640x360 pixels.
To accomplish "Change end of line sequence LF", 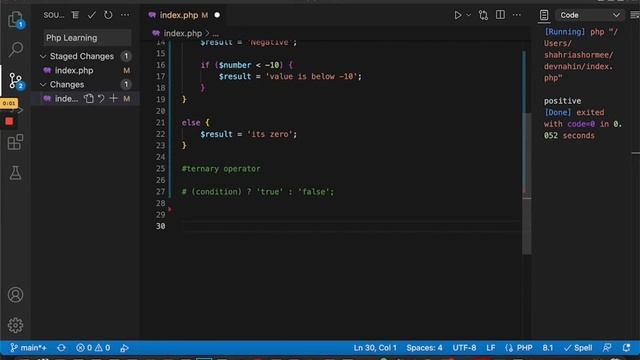I will tap(491, 348).
